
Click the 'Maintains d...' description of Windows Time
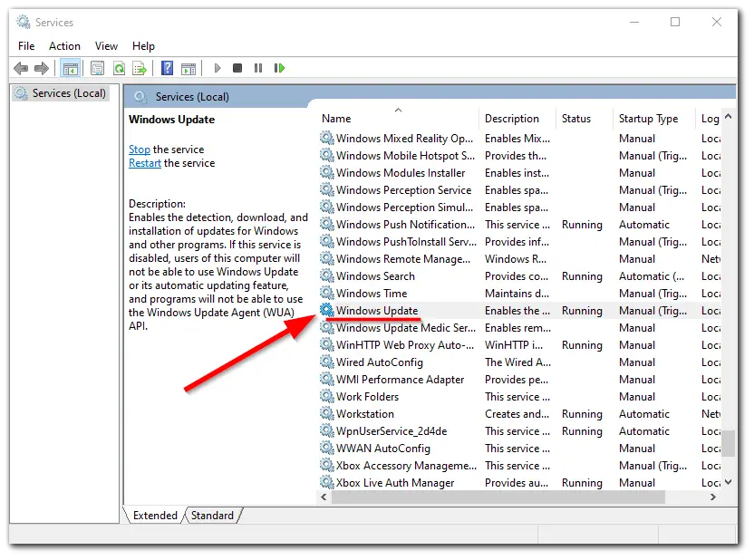[x=517, y=294]
